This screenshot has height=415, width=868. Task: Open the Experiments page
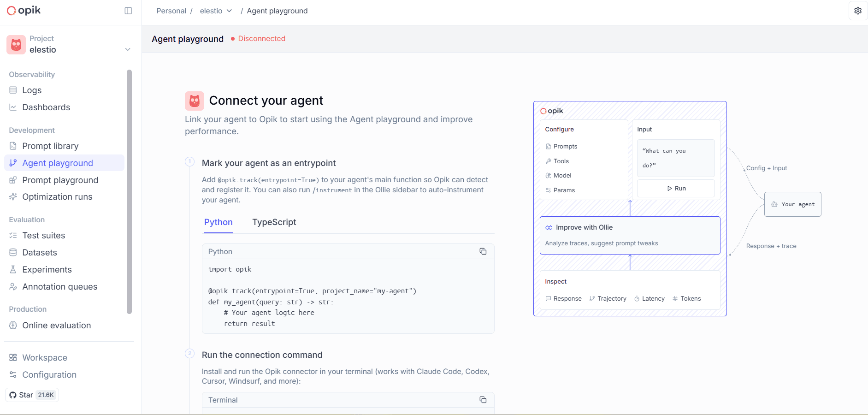pos(65,270)
